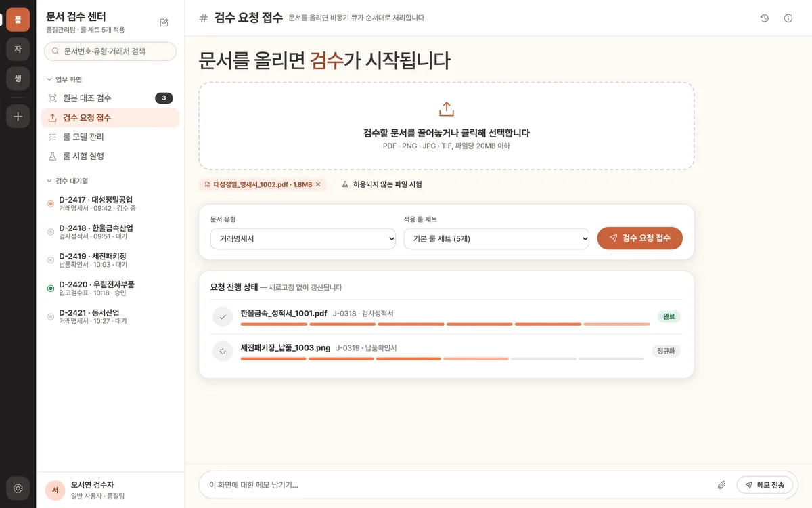Click file name 세진패키징_납품_1003.png
812x508 pixels.
click(x=286, y=347)
